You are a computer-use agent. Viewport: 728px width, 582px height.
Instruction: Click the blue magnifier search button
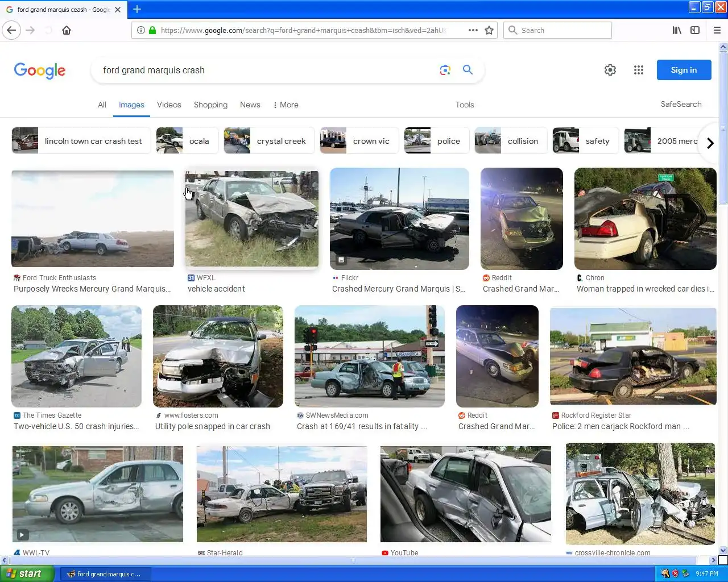[468, 70]
